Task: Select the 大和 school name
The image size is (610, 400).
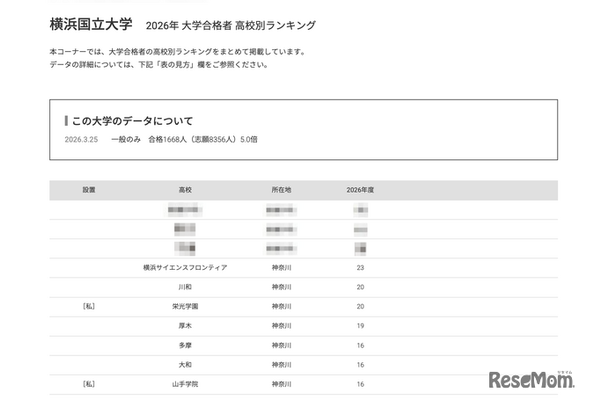Action: click(x=185, y=365)
